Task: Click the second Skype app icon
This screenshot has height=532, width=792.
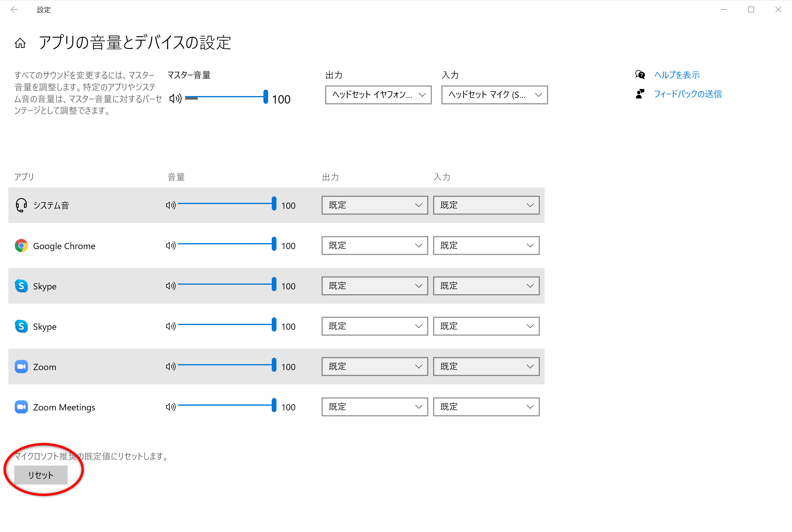Action: point(21,326)
